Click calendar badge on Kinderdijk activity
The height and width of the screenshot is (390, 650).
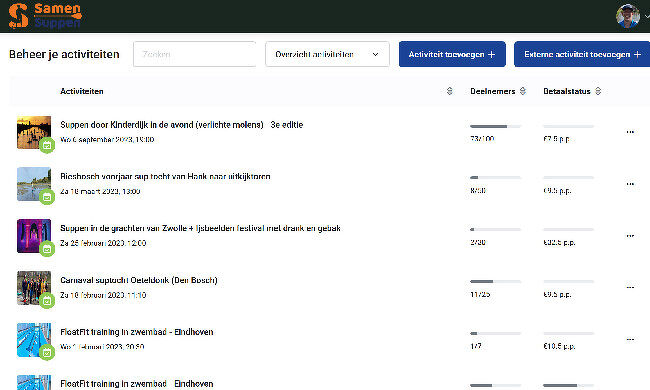click(47, 145)
